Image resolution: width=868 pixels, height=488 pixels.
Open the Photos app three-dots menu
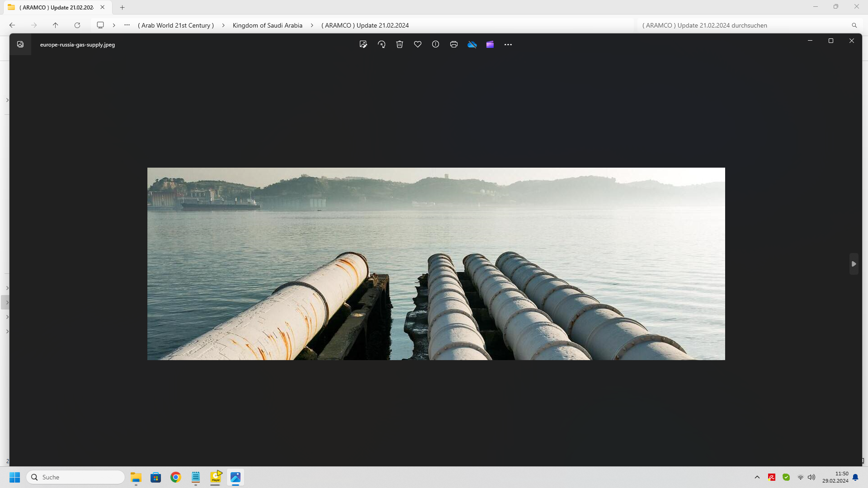[508, 44]
